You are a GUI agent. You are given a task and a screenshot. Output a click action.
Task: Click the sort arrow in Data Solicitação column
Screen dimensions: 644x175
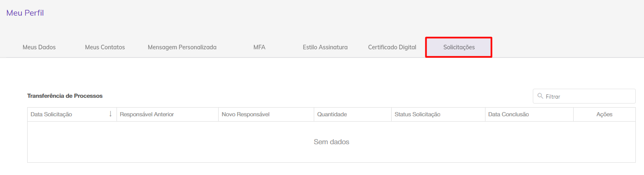click(110, 114)
